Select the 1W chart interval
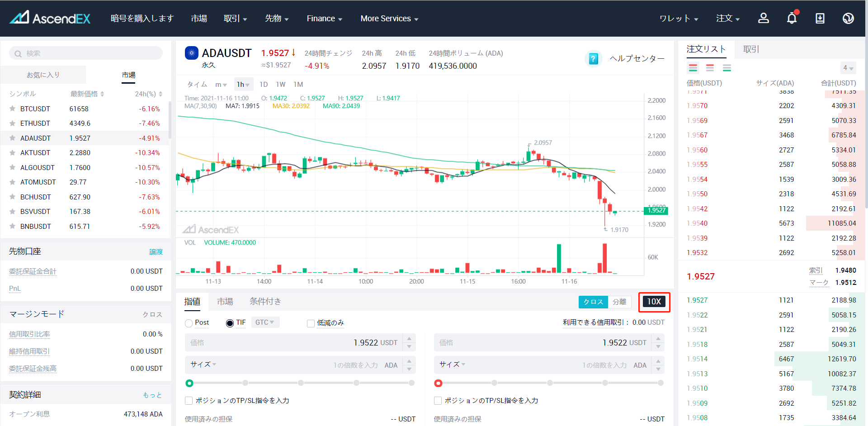 [x=281, y=85]
